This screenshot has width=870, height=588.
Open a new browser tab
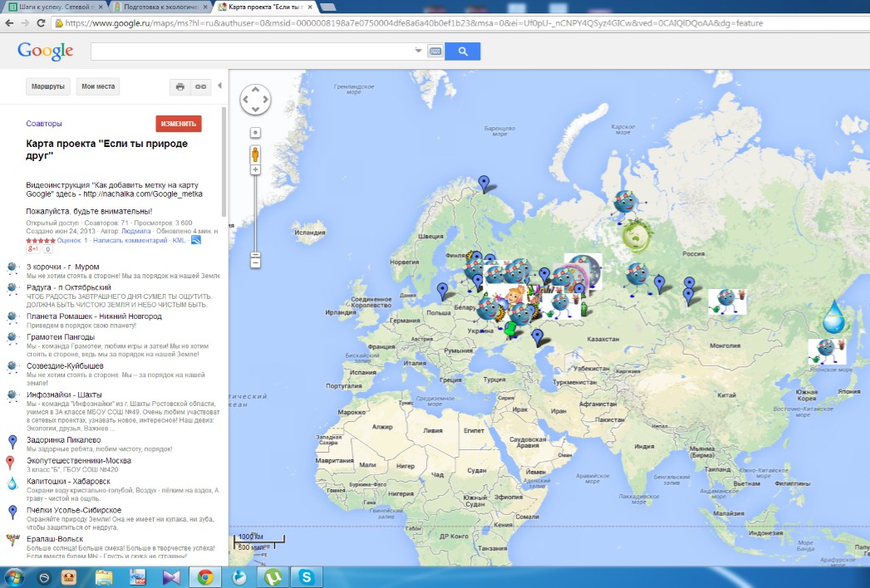point(328,7)
